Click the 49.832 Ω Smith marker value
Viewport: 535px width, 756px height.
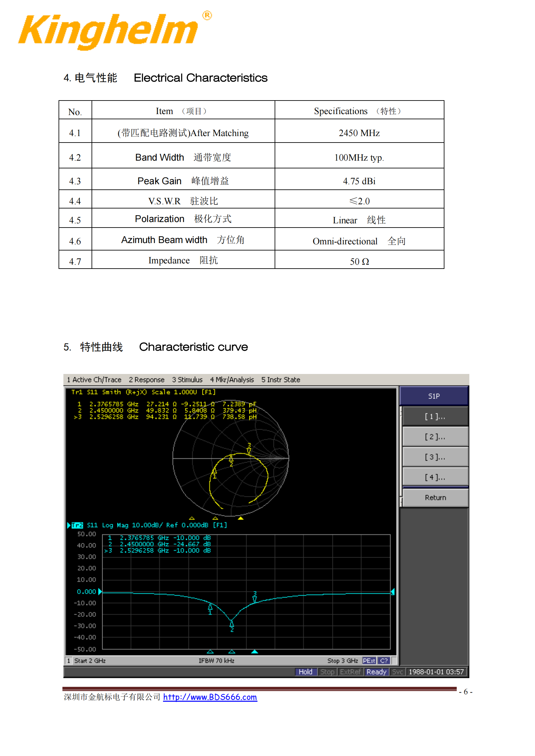pyautogui.click(x=161, y=410)
